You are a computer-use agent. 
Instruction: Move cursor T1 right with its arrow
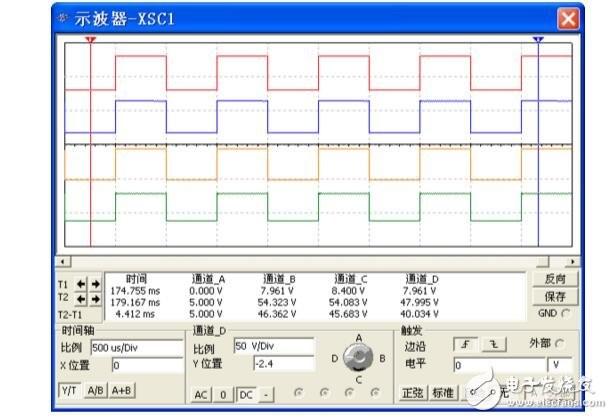pyautogui.click(x=95, y=284)
